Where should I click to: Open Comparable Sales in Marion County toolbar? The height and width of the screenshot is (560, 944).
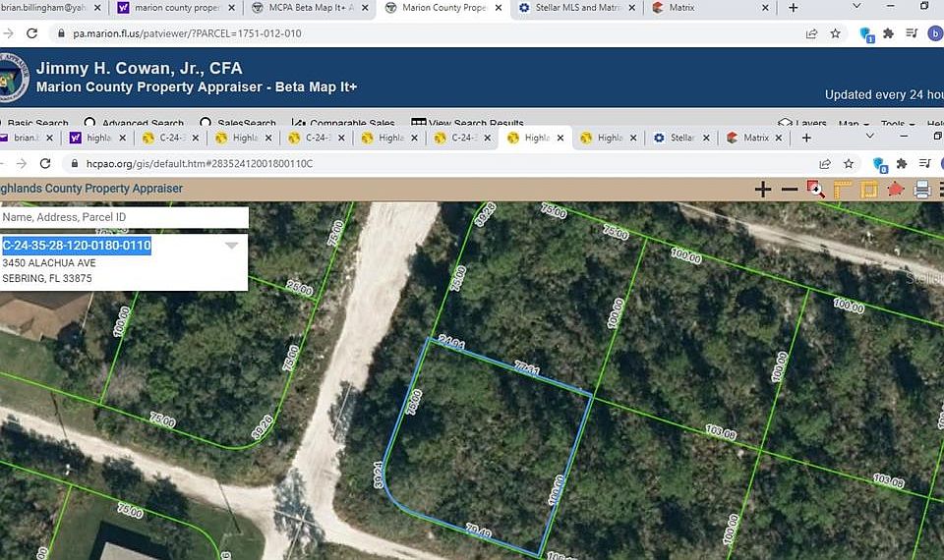342,123
